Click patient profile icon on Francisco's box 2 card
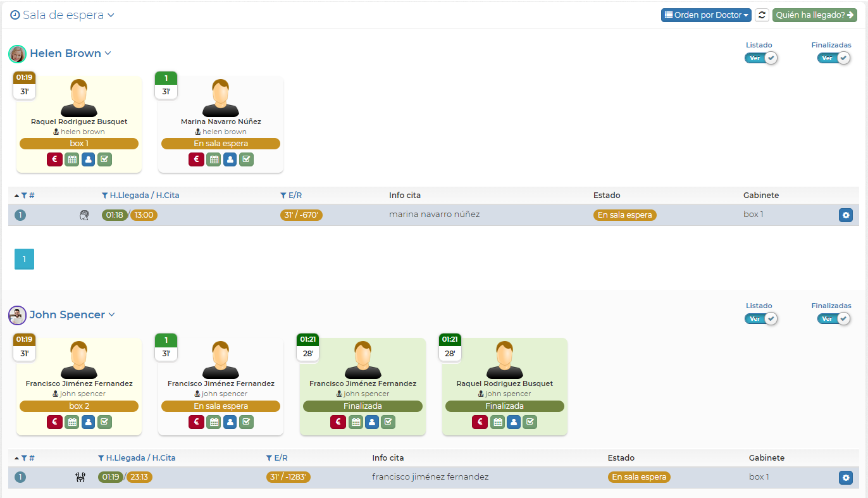The width and height of the screenshot is (868, 498). click(88, 422)
